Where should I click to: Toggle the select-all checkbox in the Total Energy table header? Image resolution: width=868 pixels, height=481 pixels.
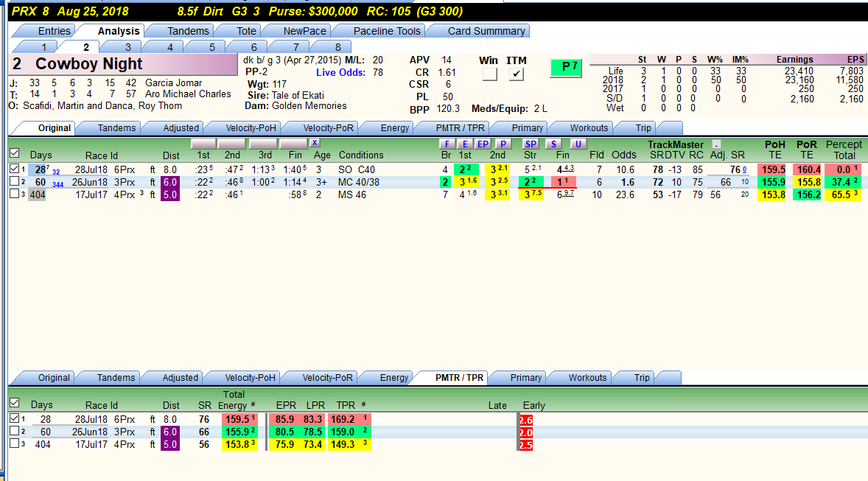click(x=15, y=403)
